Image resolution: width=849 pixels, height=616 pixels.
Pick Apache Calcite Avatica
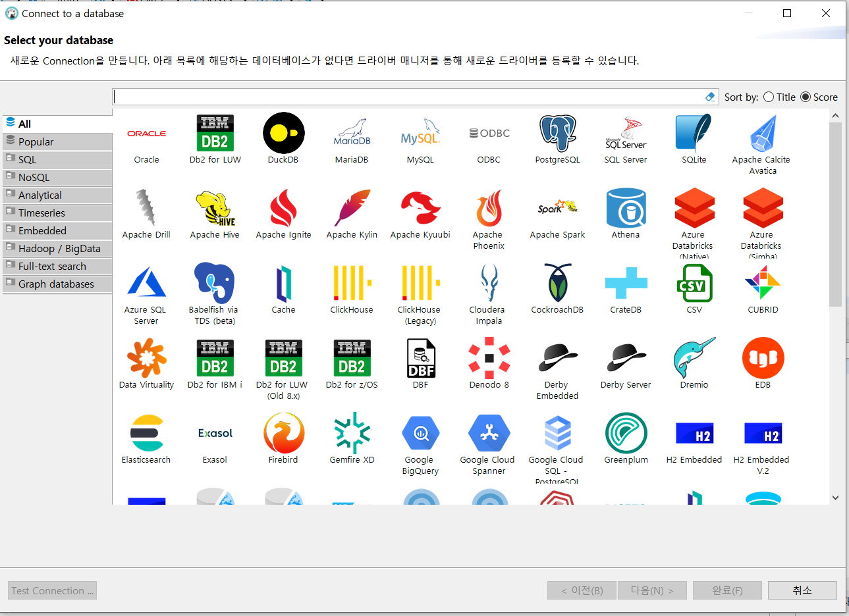coord(763,133)
